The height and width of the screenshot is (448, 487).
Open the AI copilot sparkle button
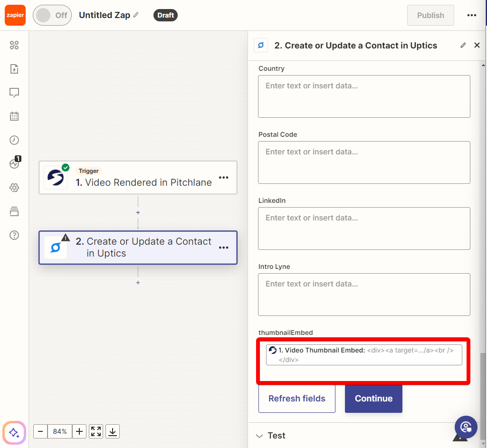14,432
